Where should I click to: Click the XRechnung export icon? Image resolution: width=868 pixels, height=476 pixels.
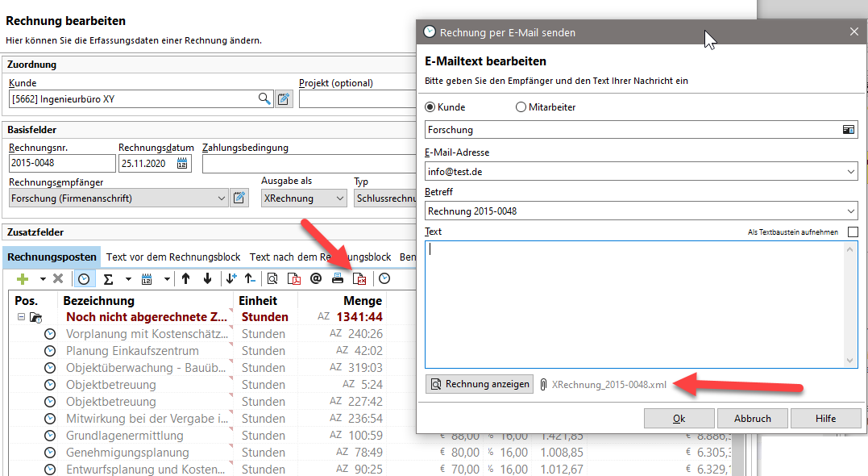[x=360, y=278]
